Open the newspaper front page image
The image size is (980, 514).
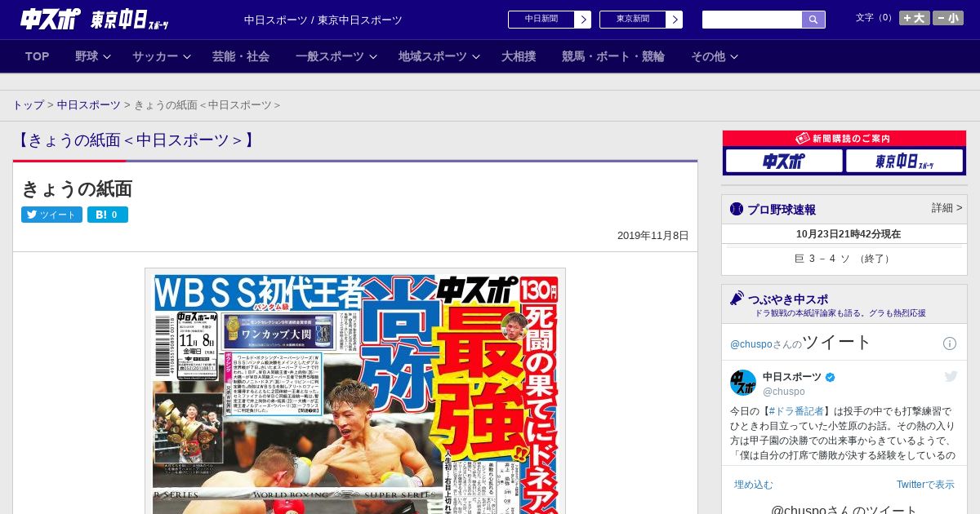(355, 392)
